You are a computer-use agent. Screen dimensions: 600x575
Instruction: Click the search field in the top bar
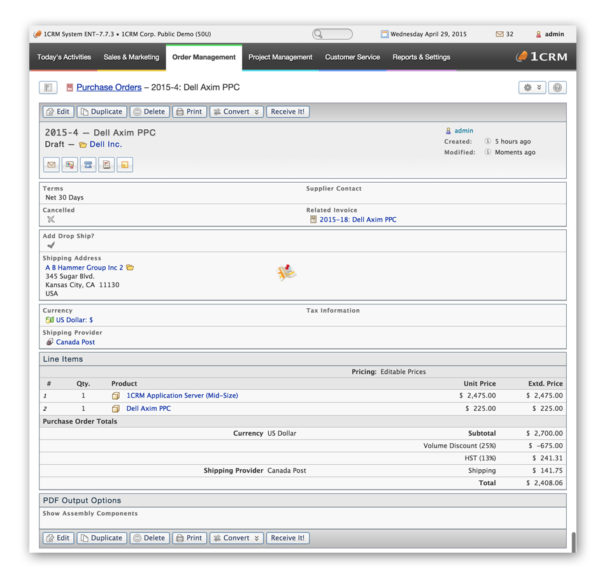[x=332, y=34]
